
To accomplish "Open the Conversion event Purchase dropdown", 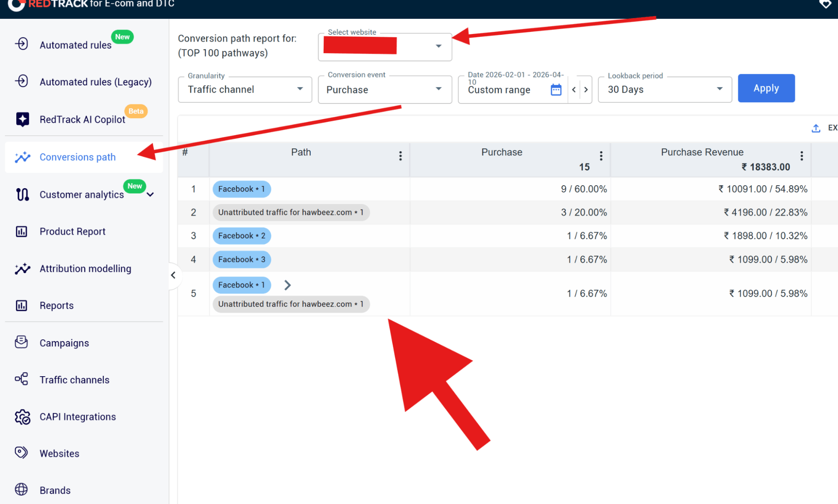I will (385, 89).
